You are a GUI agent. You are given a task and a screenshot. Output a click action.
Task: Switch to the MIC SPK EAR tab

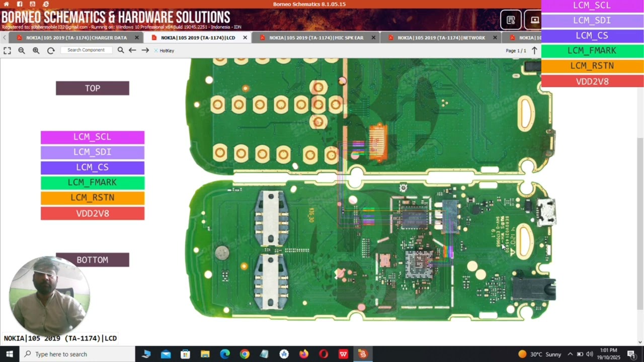click(316, 38)
